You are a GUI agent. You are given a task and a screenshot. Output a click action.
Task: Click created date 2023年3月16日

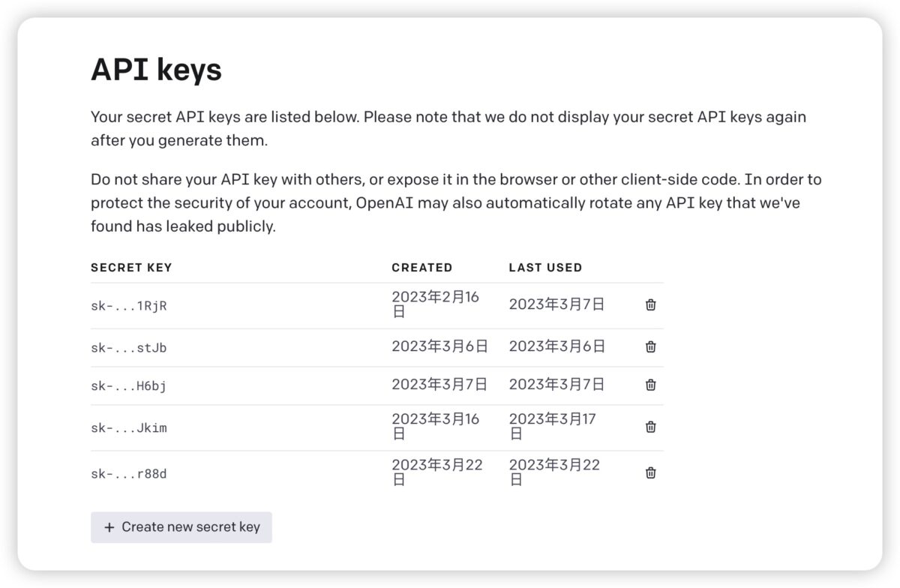pos(436,426)
